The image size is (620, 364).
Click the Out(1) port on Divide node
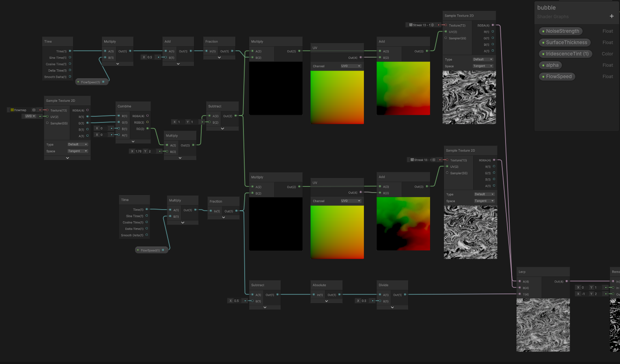pos(405,295)
